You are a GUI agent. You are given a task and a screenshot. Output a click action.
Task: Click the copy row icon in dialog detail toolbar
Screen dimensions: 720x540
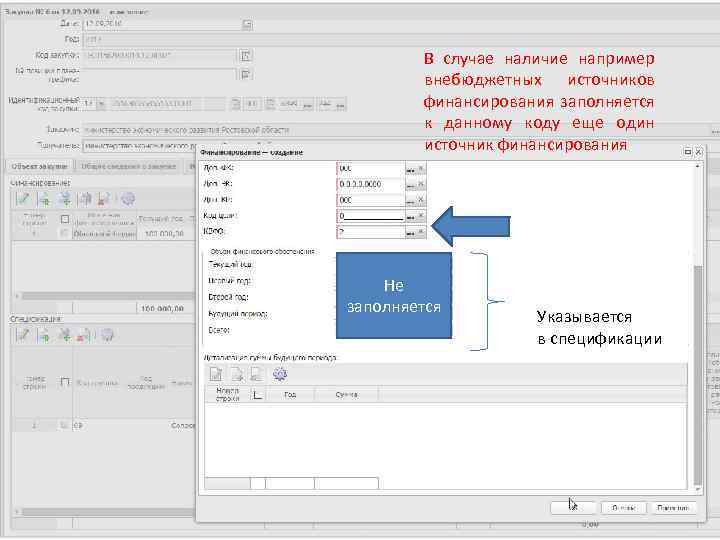point(237,374)
